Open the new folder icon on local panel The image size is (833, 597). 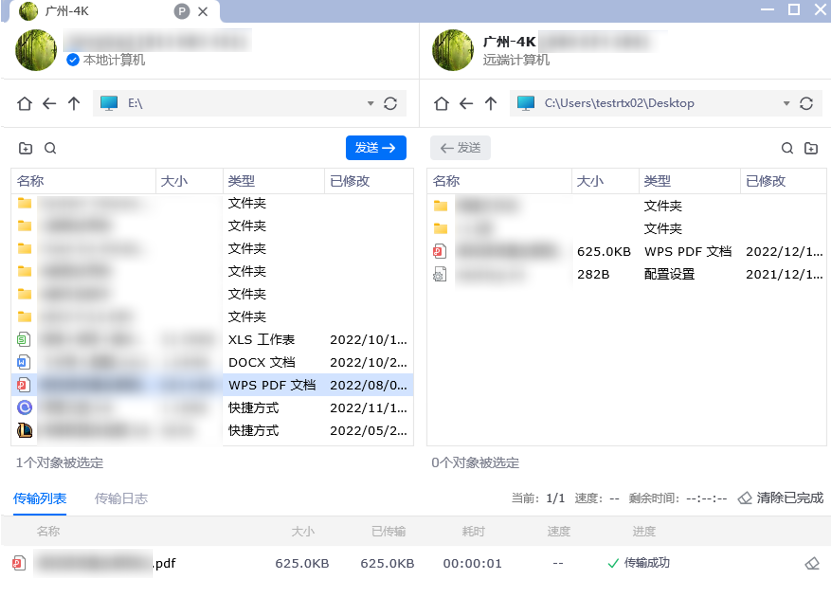coord(25,147)
